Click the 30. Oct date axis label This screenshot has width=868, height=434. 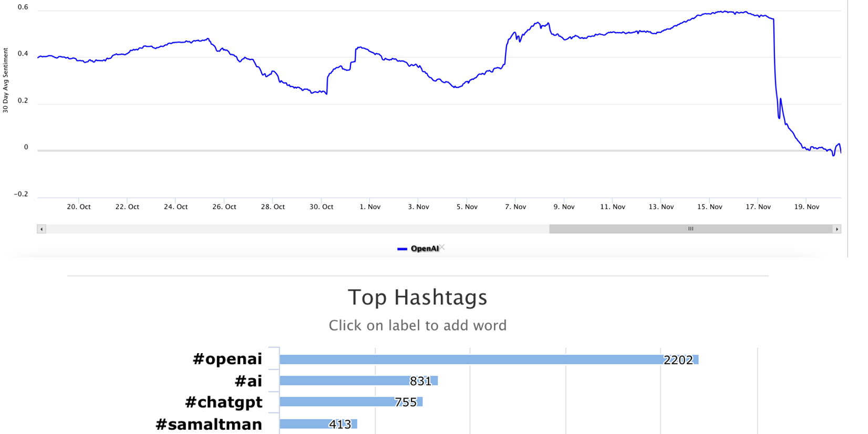tap(321, 207)
